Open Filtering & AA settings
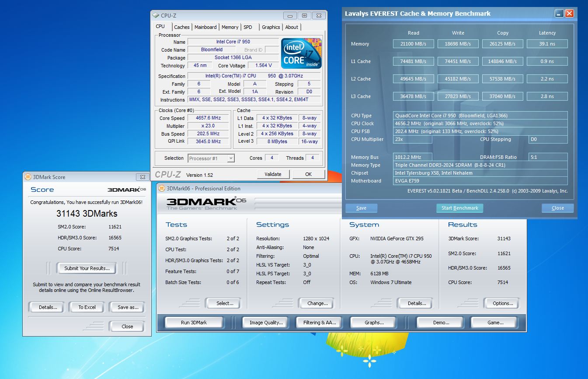Screen dimensions: 588x379 [320, 323]
